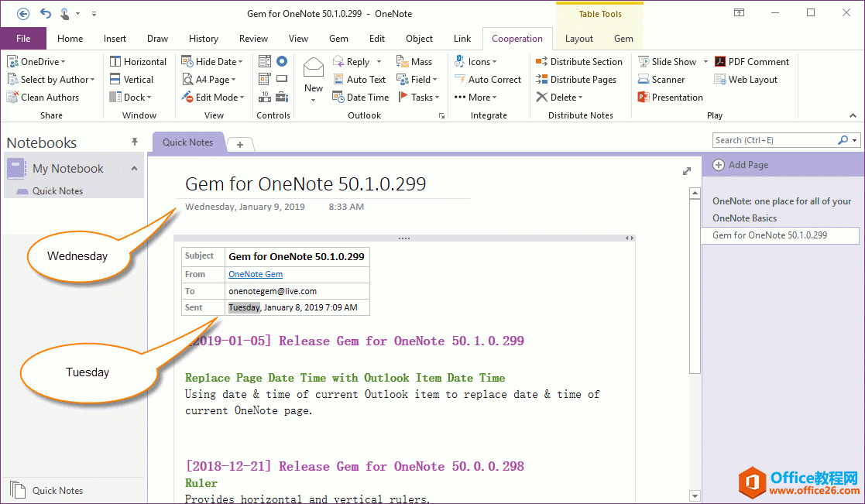Collapse the My Notebook tree item
This screenshot has height=504, width=865.
point(133,168)
